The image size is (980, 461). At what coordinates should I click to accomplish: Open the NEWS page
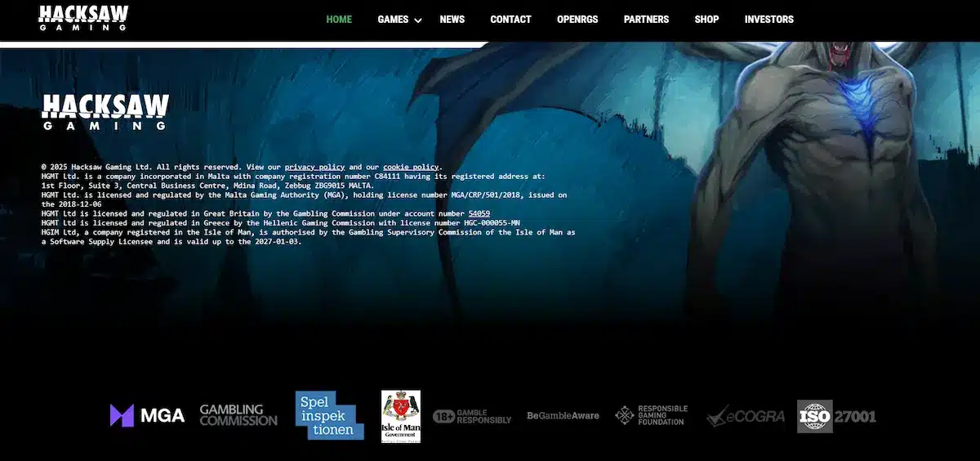452,20
